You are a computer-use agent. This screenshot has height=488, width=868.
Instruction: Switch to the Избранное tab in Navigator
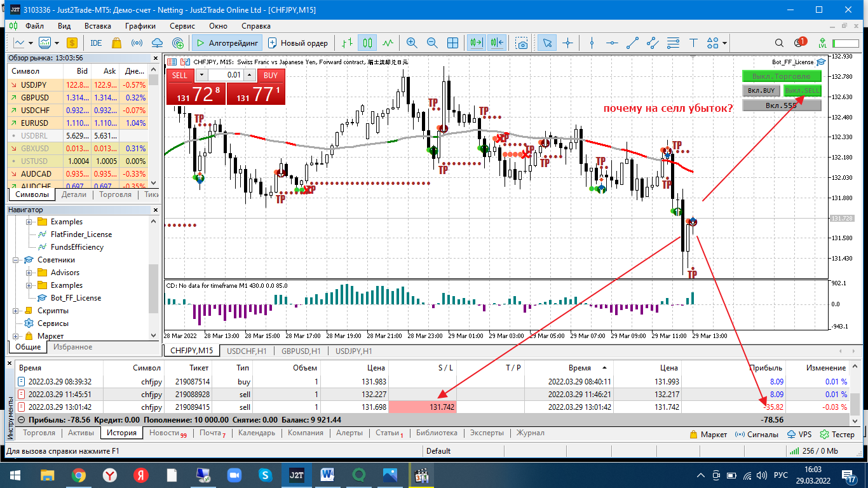pos(72,347)
